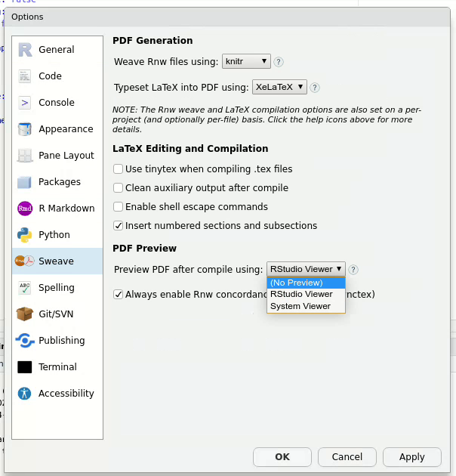
Task: Switch to the Appearance section label
Action: [66, 129]
